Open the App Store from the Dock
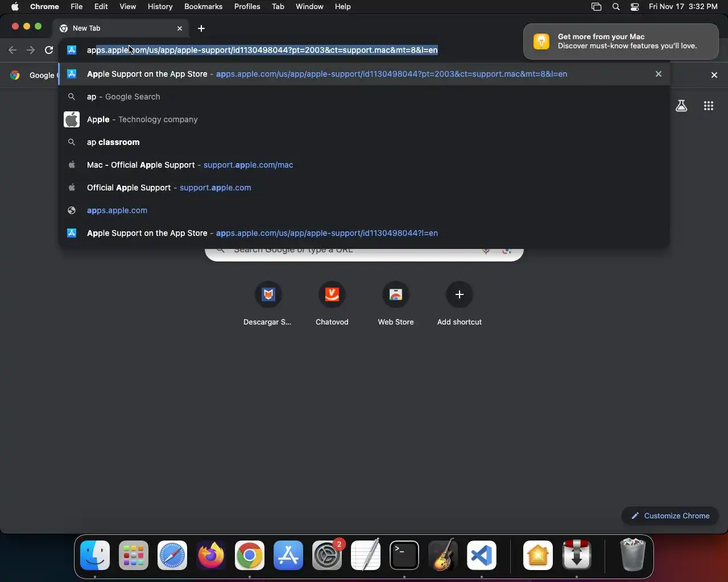This screenshot has height=582, width=728. click(x=288, y=555)
